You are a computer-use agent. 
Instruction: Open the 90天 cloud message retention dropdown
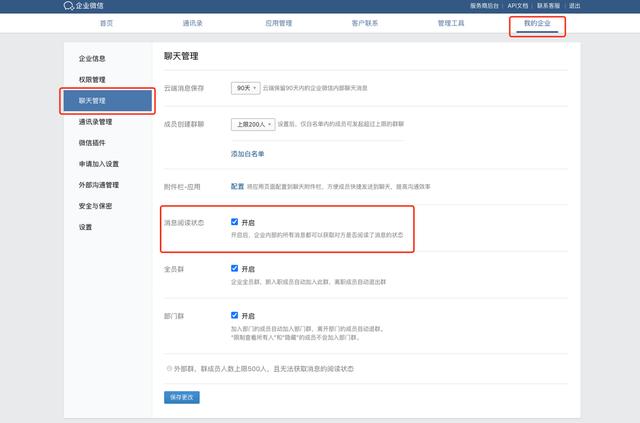click(245, 88)
